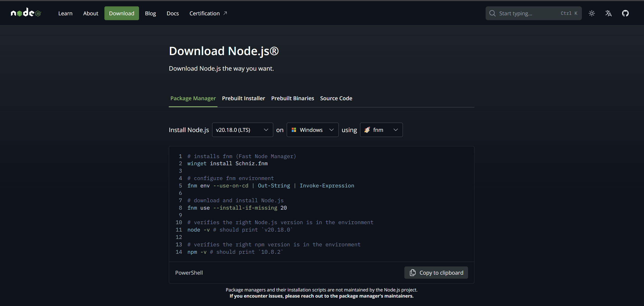Click the 'npm -v' command line
This screenshot has width=644, height=306.
(x=235, y=252)
